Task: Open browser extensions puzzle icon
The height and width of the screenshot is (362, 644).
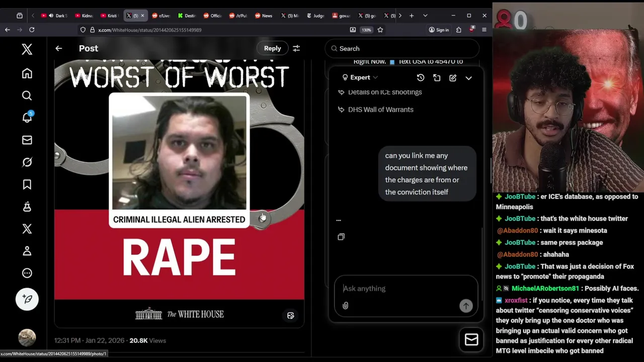Action: click(x=458, y=30)
